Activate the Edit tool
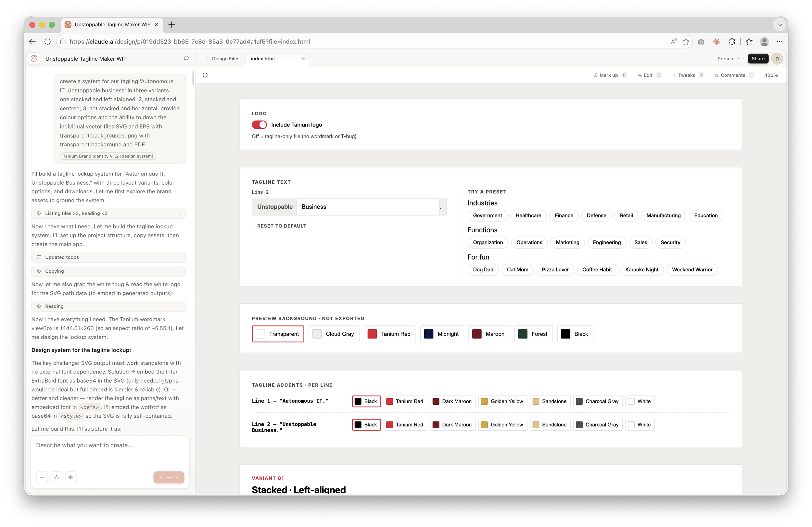812x527 pixels. click(x=649, y=75)
